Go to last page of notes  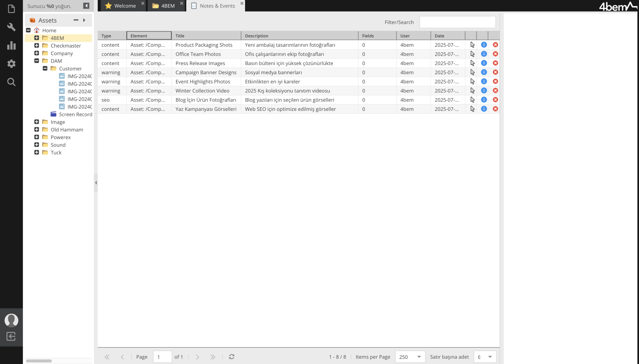point(213,357)
